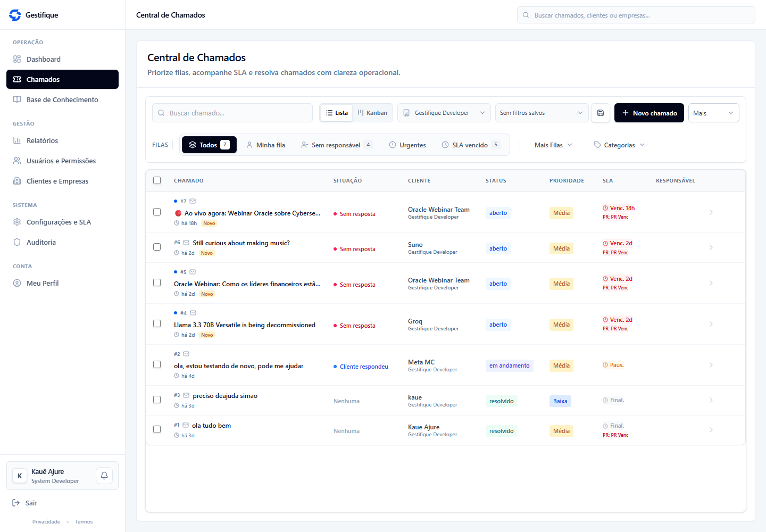Toggle the select-all checkbox in table header
The height and width of the screenshot is (532, 766).
click(157, 180)
